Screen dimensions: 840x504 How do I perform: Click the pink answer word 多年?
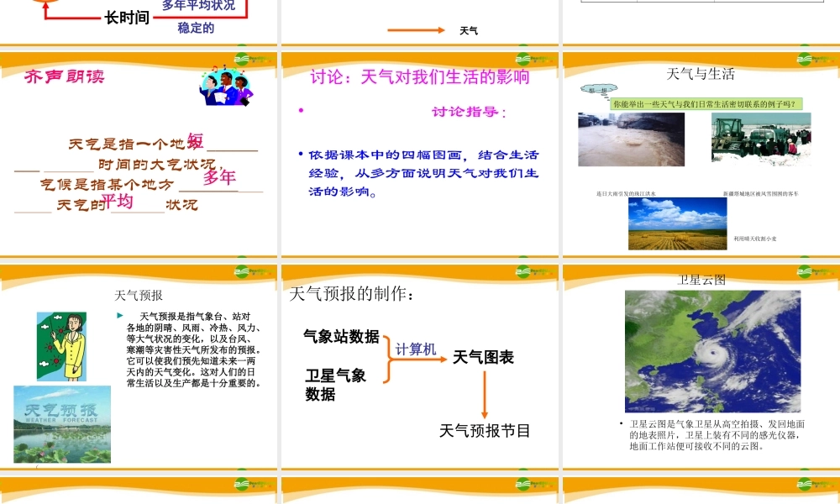pos(219,177)
